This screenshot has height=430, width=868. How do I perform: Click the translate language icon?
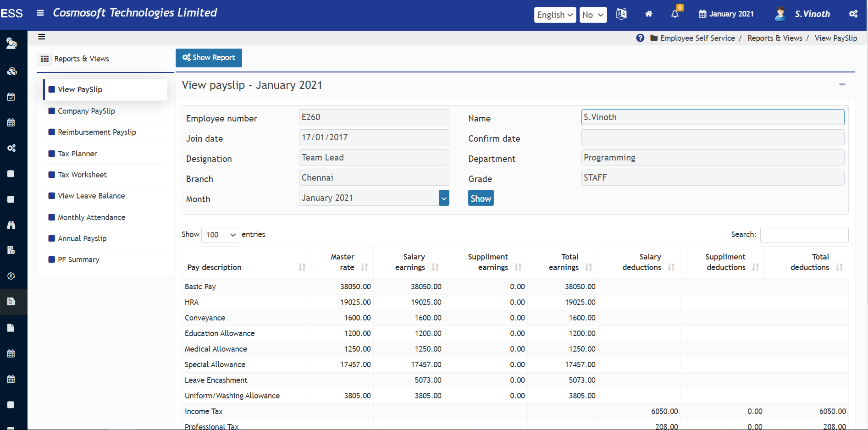click(621, 14)
